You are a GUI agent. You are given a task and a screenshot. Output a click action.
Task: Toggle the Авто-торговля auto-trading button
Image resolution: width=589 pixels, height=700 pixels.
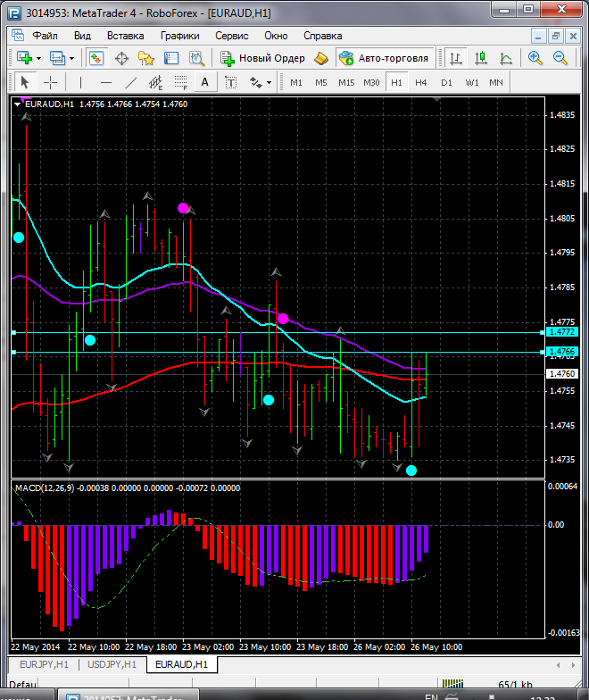pos(384,58)
